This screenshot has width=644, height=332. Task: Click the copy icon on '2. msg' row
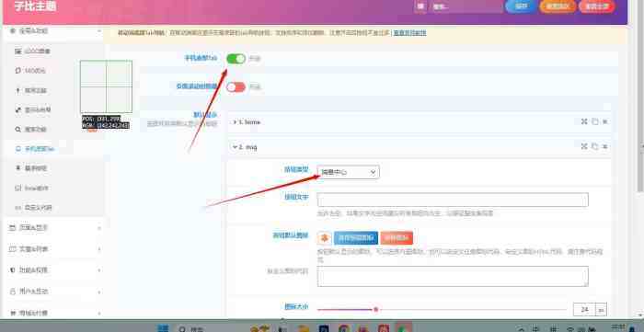[x=594, y=146]
